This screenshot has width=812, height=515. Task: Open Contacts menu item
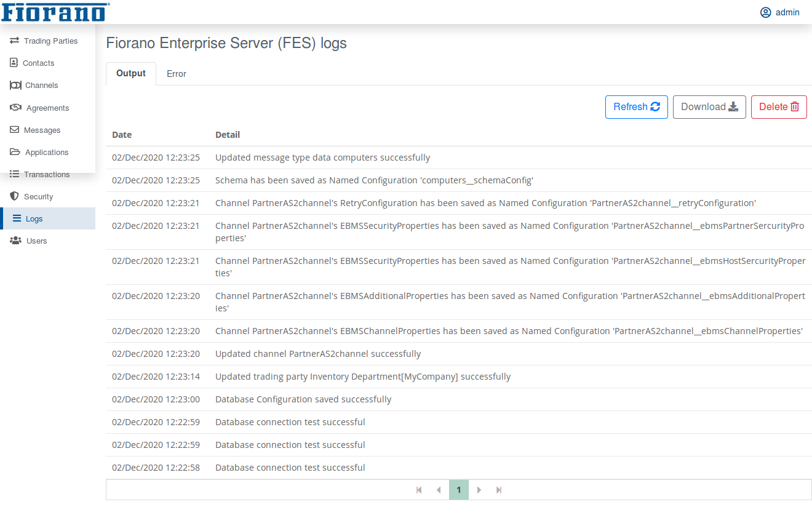coord(47,63)
